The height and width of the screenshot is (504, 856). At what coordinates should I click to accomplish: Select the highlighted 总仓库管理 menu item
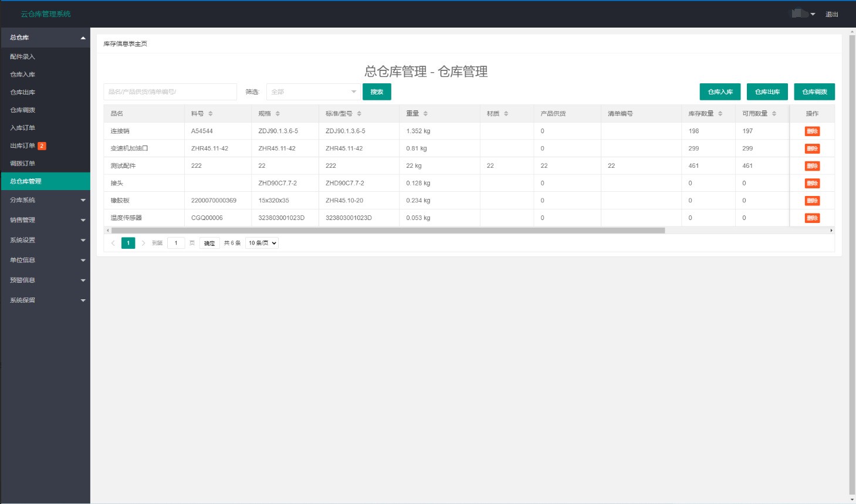(x=28, y=181)
